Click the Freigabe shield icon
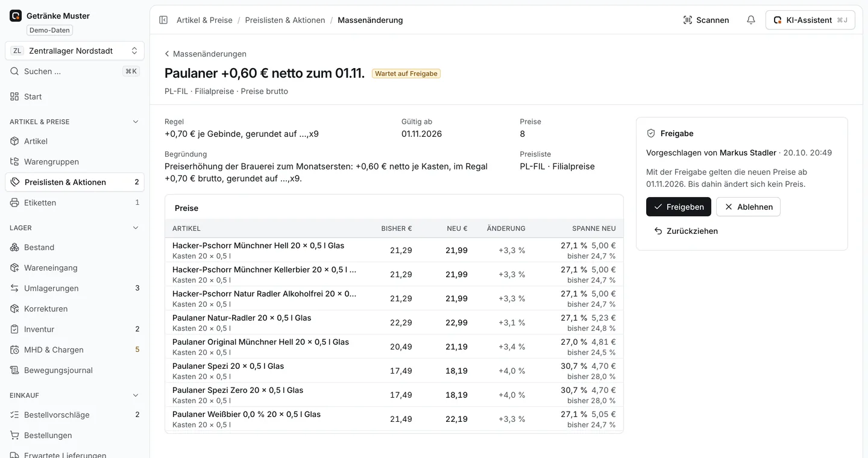 651,133
